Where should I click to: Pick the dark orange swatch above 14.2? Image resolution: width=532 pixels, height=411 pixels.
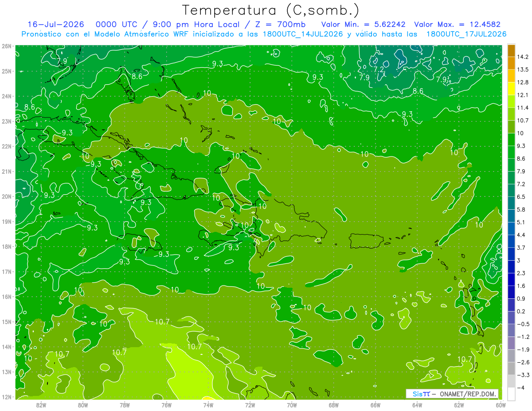point(511,50)
